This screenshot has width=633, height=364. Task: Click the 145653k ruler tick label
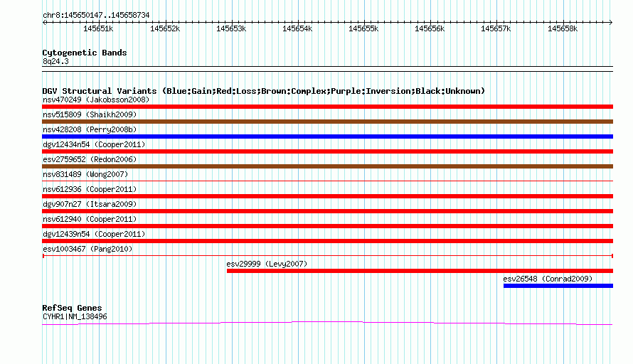click(231, 29)
